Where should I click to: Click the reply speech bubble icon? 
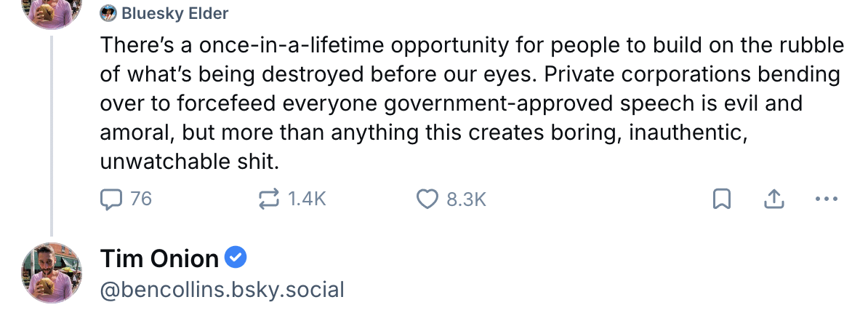tap(111, 199)
